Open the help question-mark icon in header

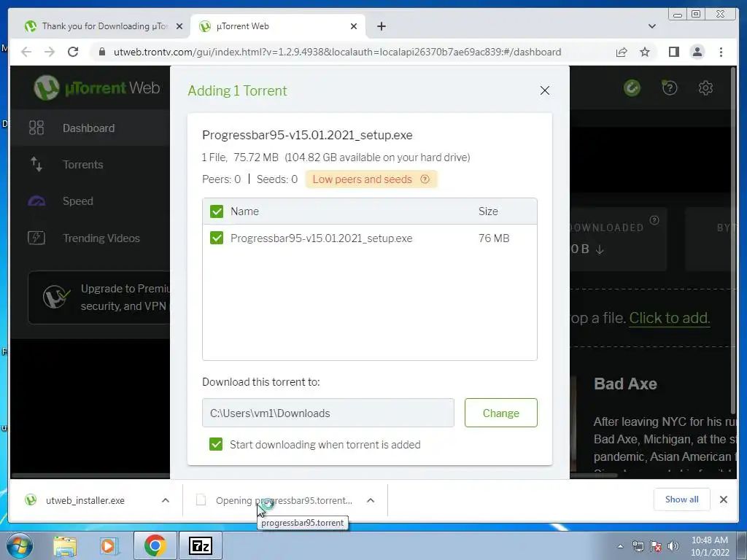pyautogui.click(x=670, y=87)
